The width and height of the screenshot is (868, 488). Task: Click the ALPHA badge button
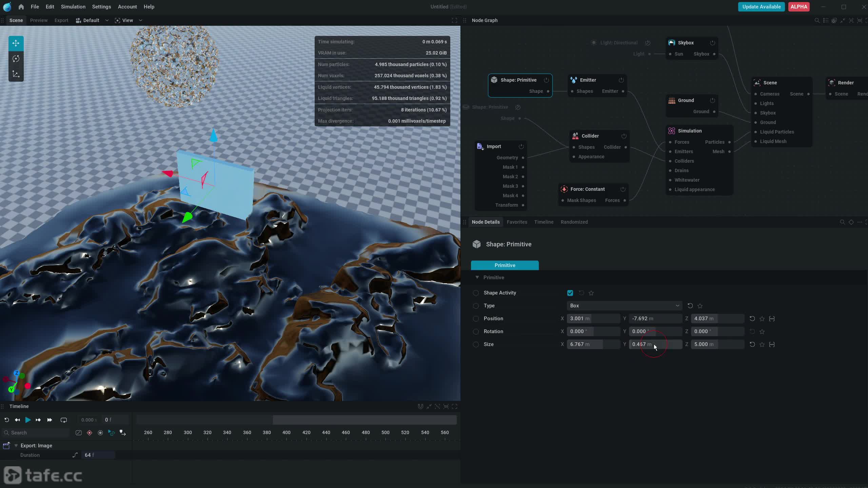click(799, 7)
